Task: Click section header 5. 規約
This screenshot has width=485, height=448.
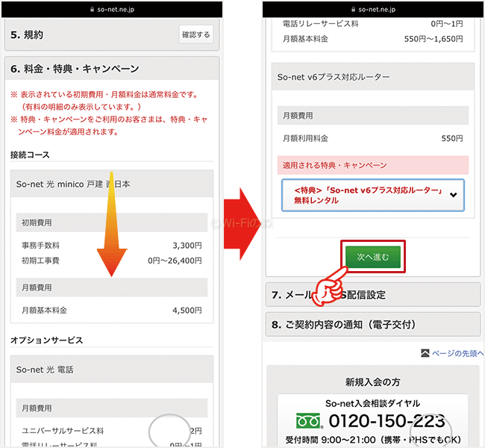Action: (x=112, y=34)
